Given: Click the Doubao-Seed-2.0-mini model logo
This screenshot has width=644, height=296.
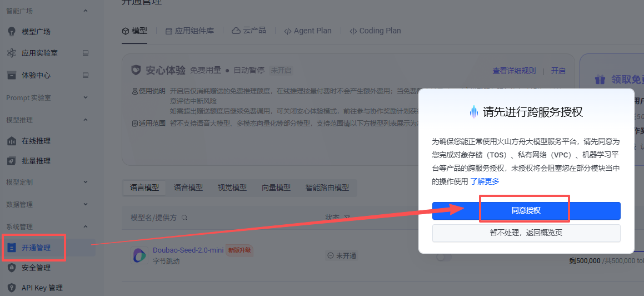Looking at the screenshot, I should pyautogui.click(x=139, y=255).
